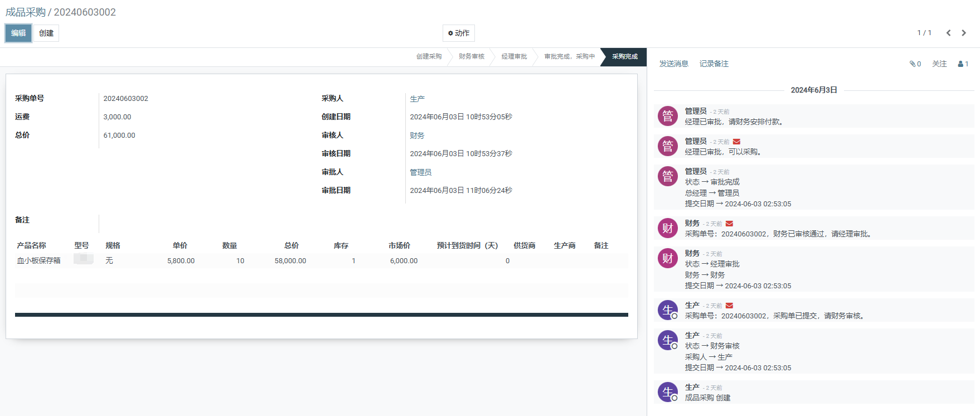980x416 pixels.
Task: Click the 编辑 button
Action: point(18,33)
